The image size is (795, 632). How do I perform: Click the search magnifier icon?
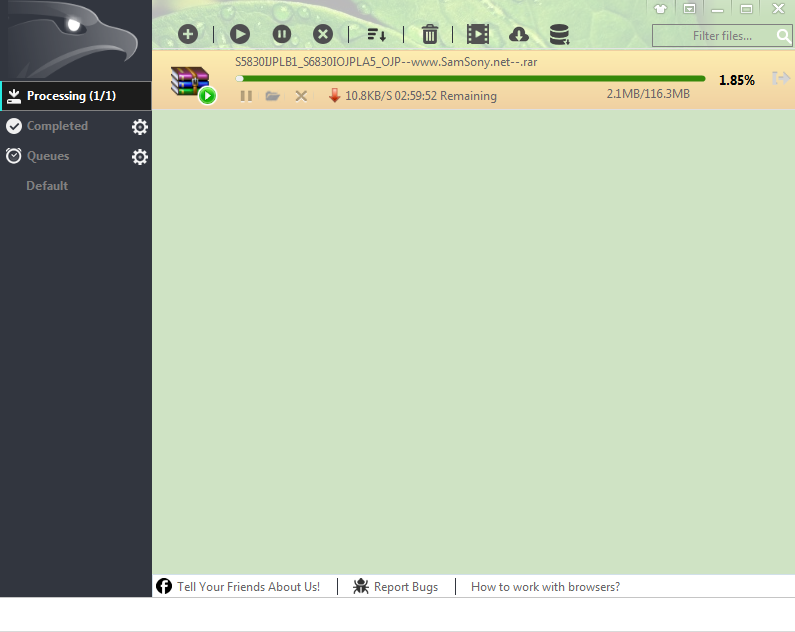point(783,36)
